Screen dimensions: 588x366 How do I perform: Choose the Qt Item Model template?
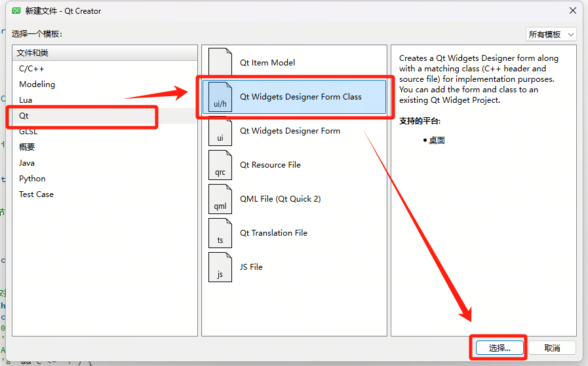pos(294,63)
